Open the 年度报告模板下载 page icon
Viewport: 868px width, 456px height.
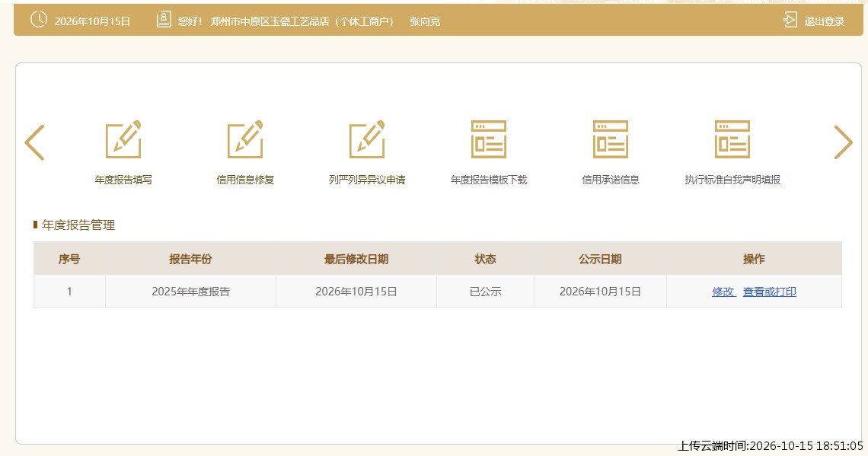tap(489, 139)
